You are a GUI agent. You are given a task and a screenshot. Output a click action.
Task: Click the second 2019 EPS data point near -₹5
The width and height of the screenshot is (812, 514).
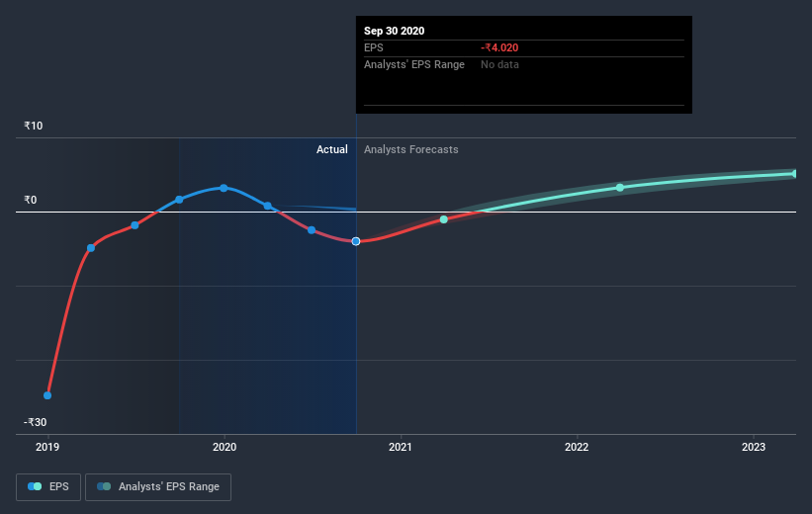[91, 248]
